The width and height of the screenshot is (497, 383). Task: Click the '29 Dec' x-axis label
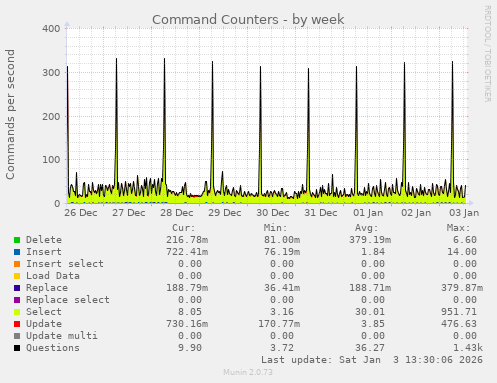click(225, 213)
